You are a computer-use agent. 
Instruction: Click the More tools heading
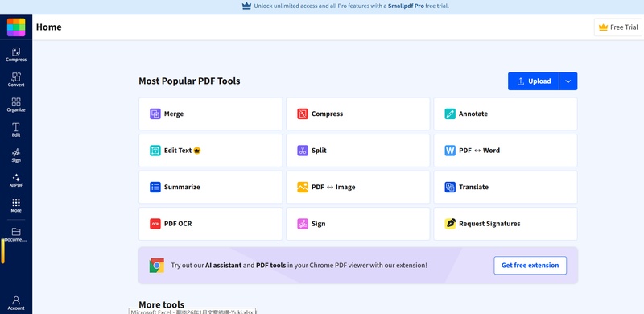coord(162,304)
